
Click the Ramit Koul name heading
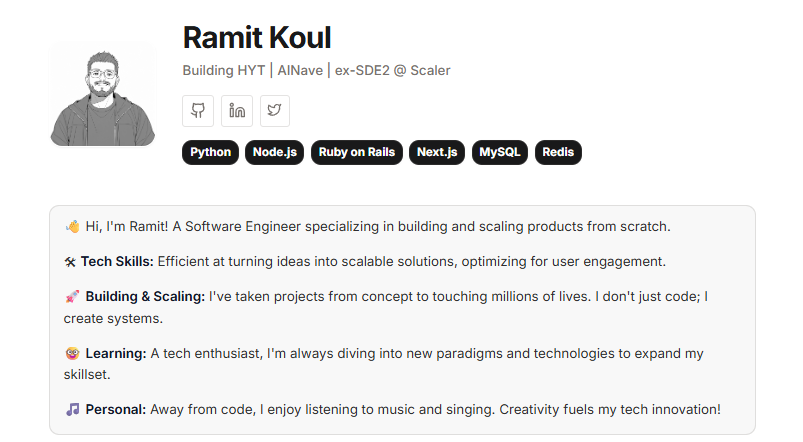[x=257, y=38]
